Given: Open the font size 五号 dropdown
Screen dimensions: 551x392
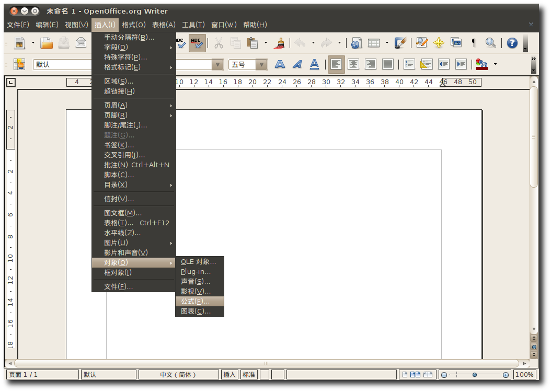Looking at the screenshot, I should tap(261, 64).
